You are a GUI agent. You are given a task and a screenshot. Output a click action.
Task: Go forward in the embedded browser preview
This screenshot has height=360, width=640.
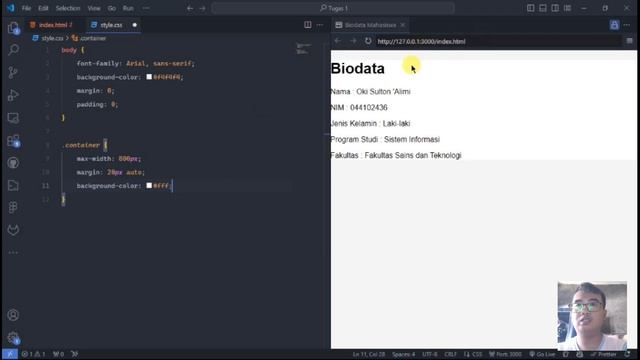[353, 41]
